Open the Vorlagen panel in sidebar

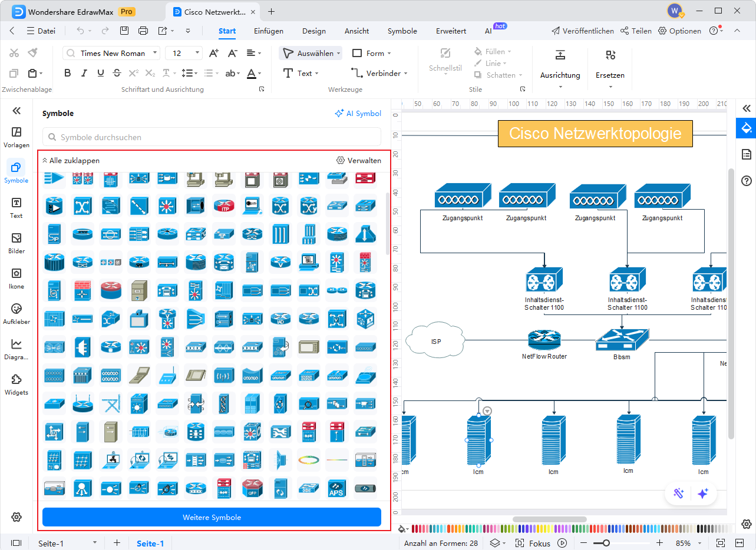point(16,137)
